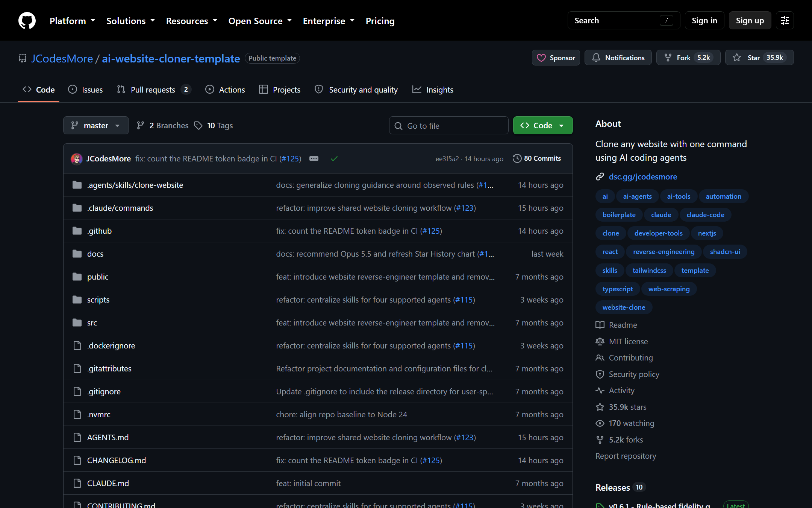The width and height of the screenshot is (812, 508).
Task: Click JCodesMore avatar in commit row
Action: pyautogui.click(x=77, y=159)
